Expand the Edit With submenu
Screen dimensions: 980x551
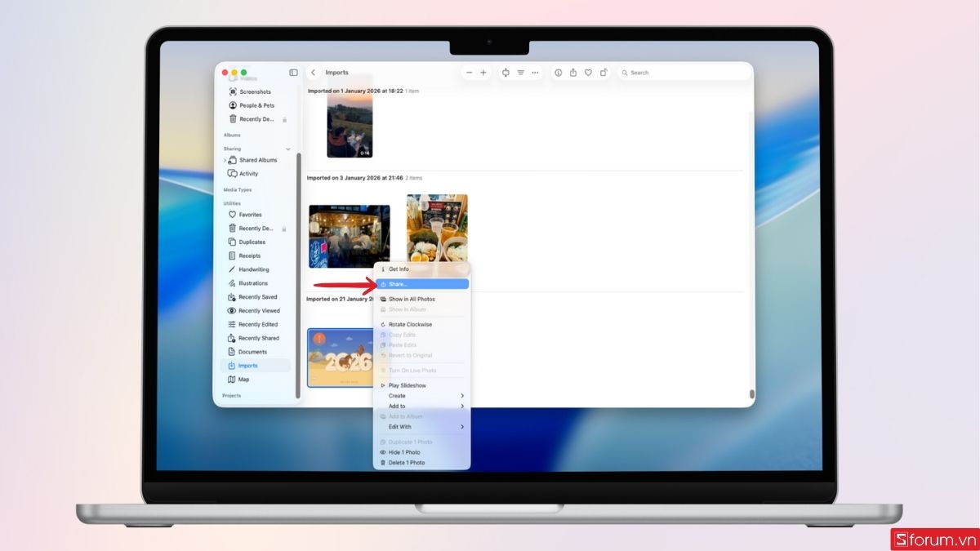pos(421,427)
